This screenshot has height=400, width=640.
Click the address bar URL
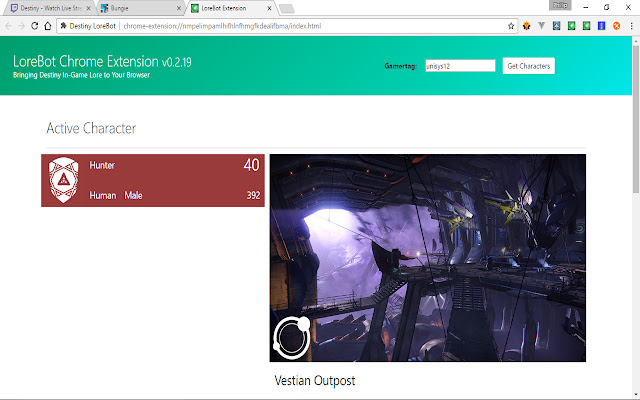222,26
